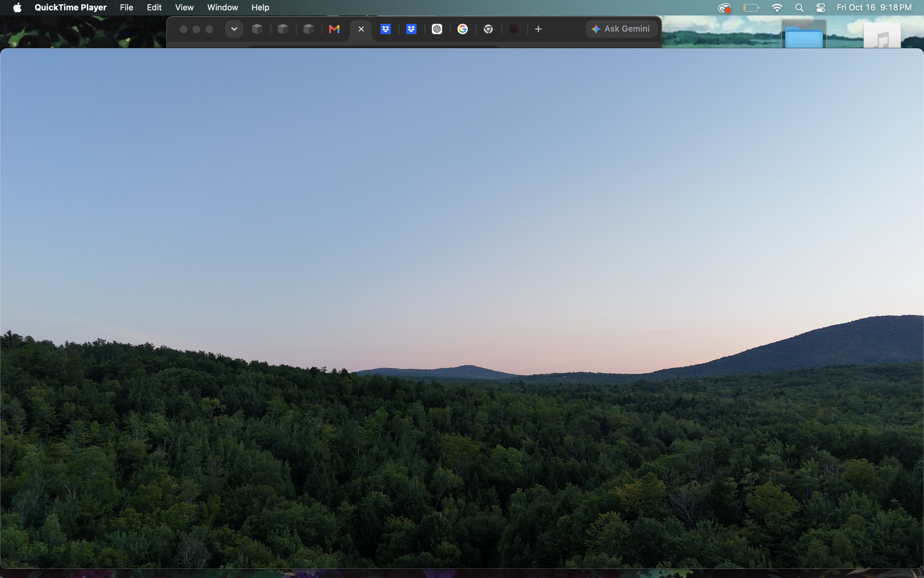Open the View menu
The image size is (924, 578).
click(x=184, y=8)
